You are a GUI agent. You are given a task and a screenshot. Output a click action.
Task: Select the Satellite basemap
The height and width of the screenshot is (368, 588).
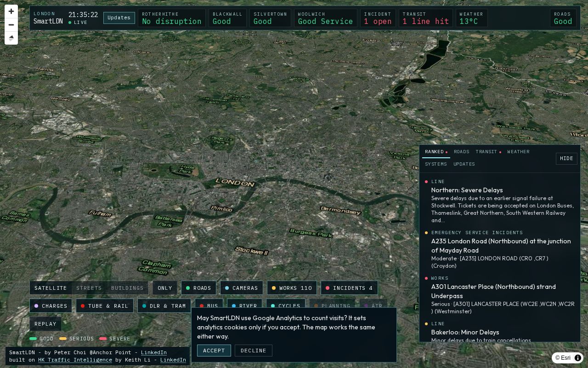click(51, 288)
